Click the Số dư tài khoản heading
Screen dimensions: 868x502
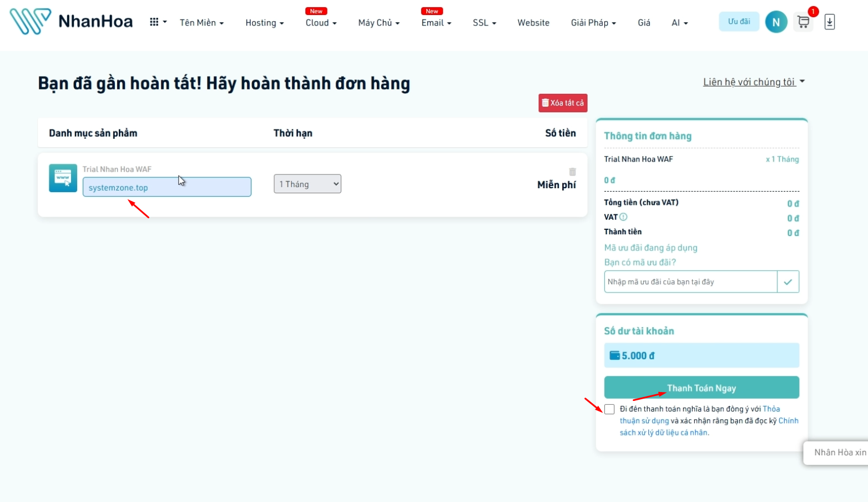click(639, 331)
